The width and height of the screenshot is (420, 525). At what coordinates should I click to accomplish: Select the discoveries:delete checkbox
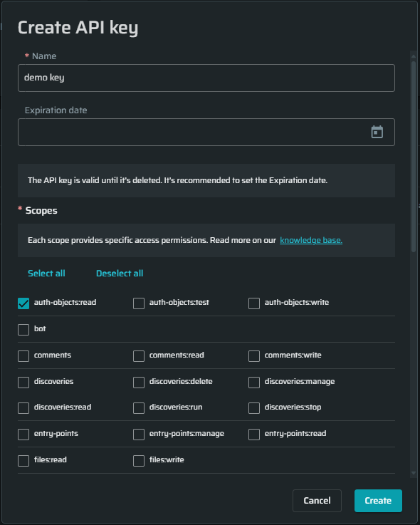pyautogui.click(x=139, y=382)
